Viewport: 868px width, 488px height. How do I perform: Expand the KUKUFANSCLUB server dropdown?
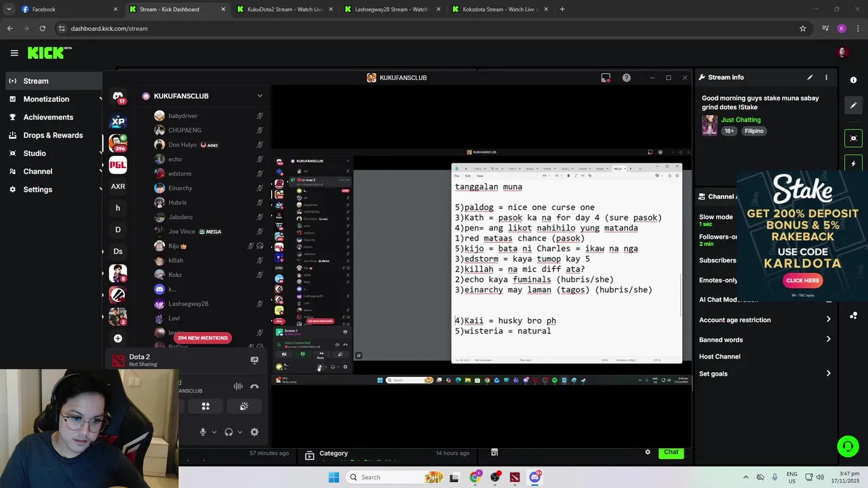coord(260,96)
